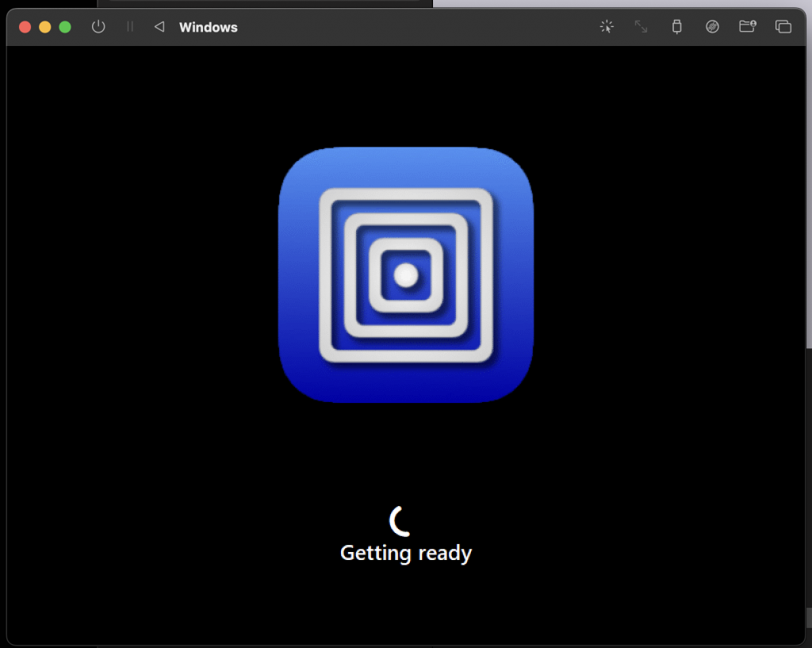Close the VM window with red button
The width and height of the screenshot is (812, 648).
coord(25,27)
